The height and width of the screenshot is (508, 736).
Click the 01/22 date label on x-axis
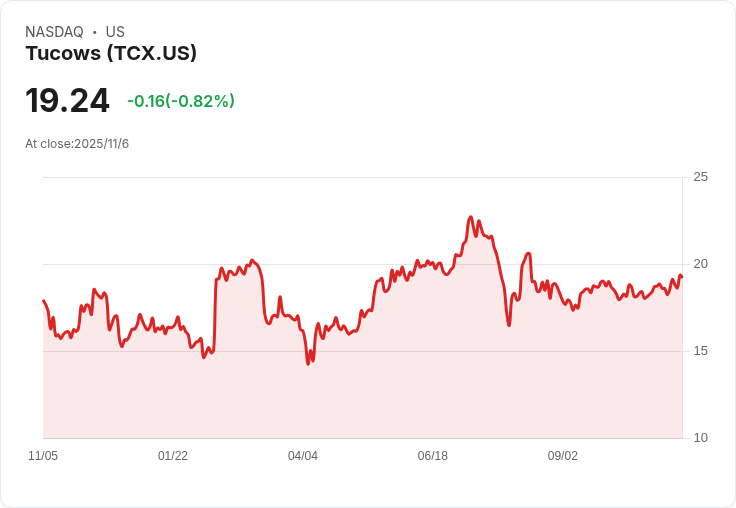173,455
